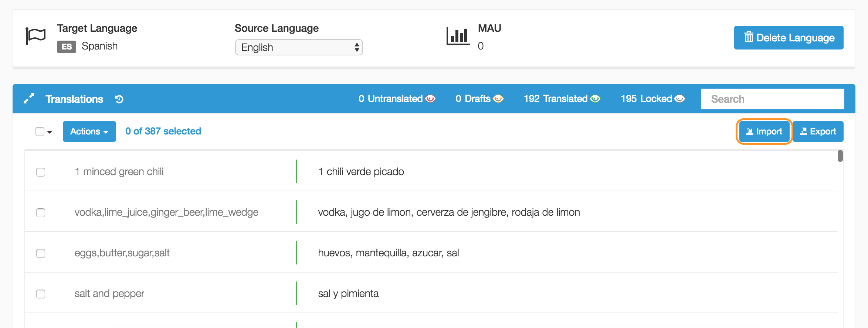
Task: Open the Actions dropdown menu
Action: (89, 131)
